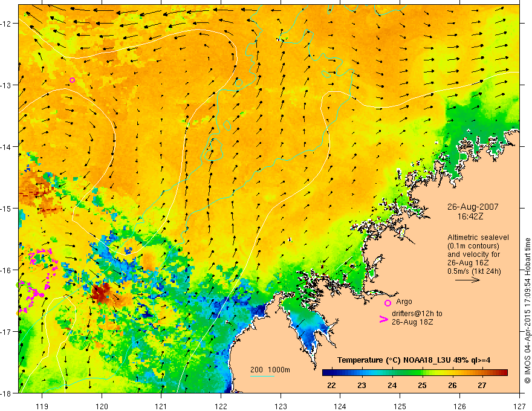Click the -12 latitude axis label
532x411 pixels.
click(6, 24)
